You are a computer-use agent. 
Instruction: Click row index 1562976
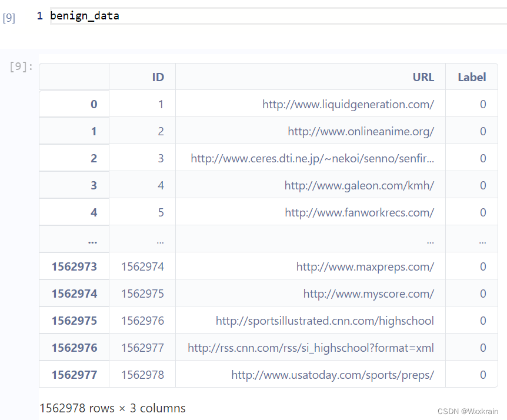point(74,348)
